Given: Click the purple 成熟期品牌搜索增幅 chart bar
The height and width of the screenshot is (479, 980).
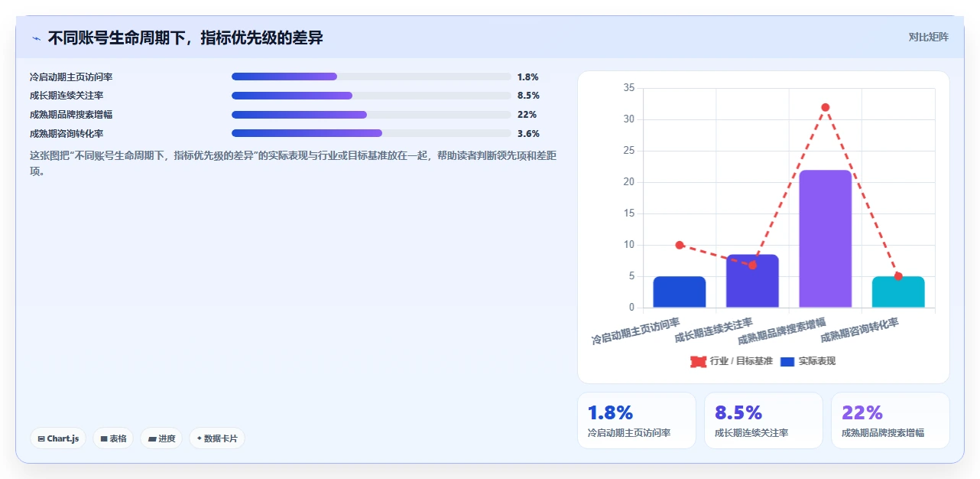Looking at the screenshot, I should click(x=826, y=239).
